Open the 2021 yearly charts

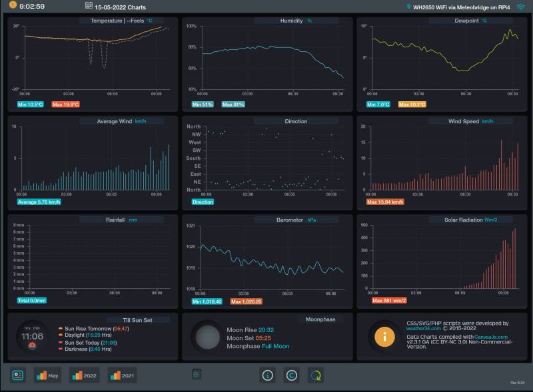[x=121, y=375]
